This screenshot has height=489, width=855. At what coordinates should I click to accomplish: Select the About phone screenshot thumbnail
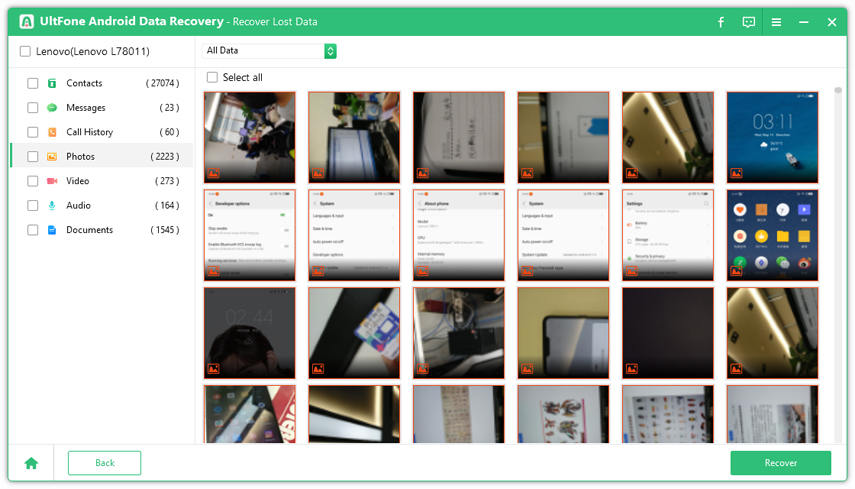[x=459, y=235]
